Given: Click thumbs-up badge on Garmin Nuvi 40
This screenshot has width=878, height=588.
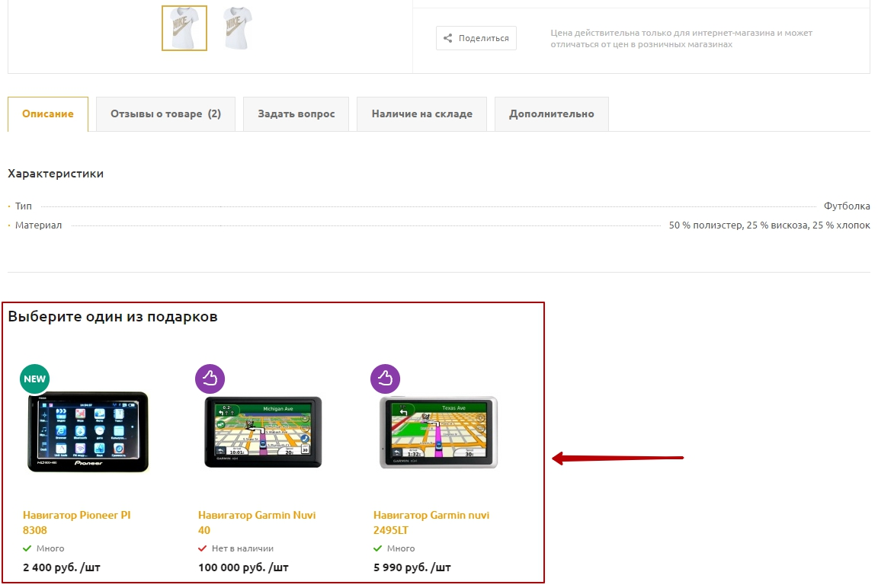Looking at the screenshot, I should point(210,379).
